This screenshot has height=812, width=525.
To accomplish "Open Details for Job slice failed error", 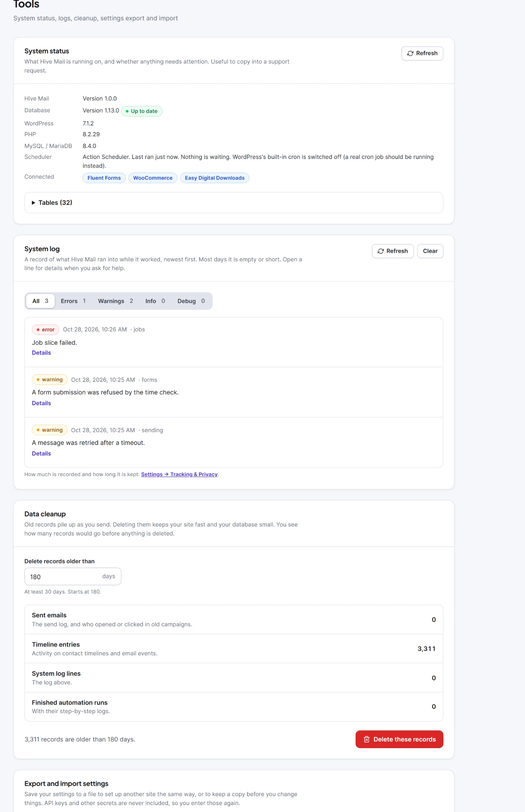I will (41, 353).
